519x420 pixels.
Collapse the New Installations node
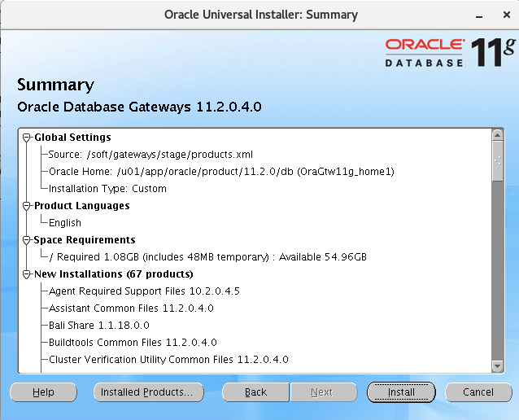click(27, 274)
